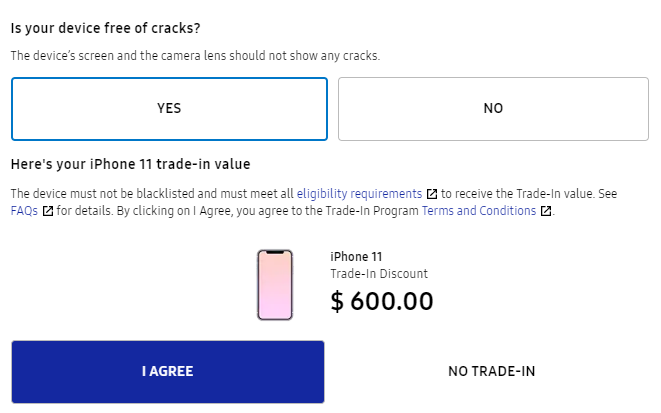Click the iPhone 11 trade-in value heading
The height and width of the screenshot is (413, 661).
[x=130, y=164]
